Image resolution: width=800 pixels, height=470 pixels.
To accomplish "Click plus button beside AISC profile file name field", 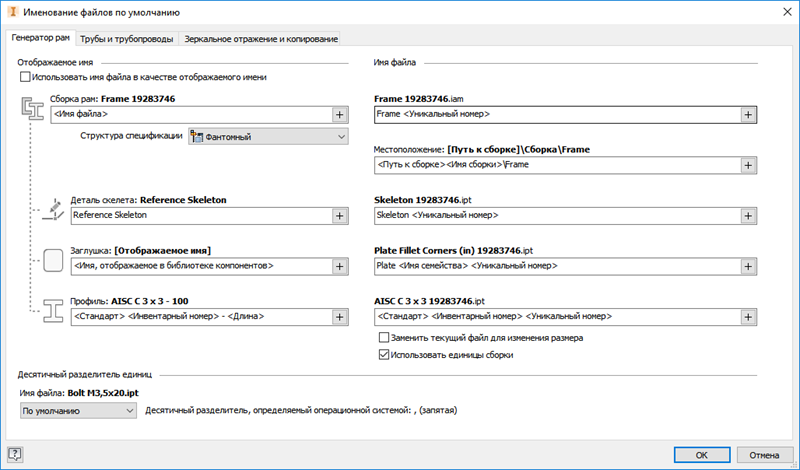I will pos(748,317).
